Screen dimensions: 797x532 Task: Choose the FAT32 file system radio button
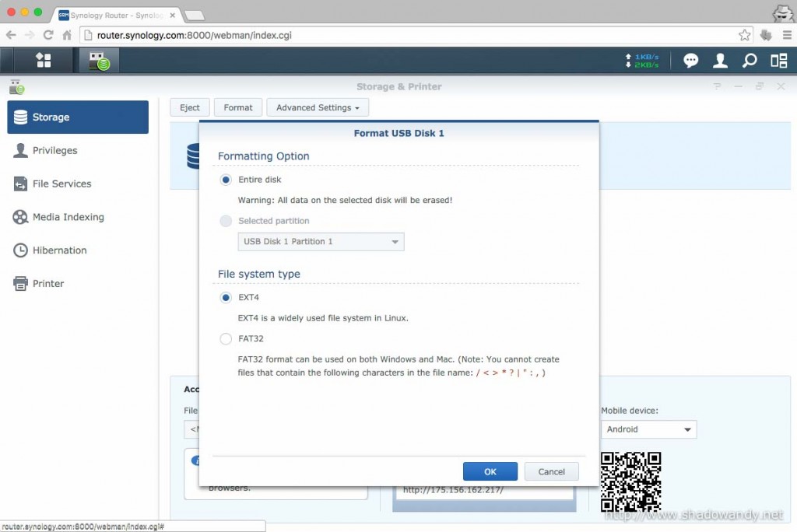(226, 339)
